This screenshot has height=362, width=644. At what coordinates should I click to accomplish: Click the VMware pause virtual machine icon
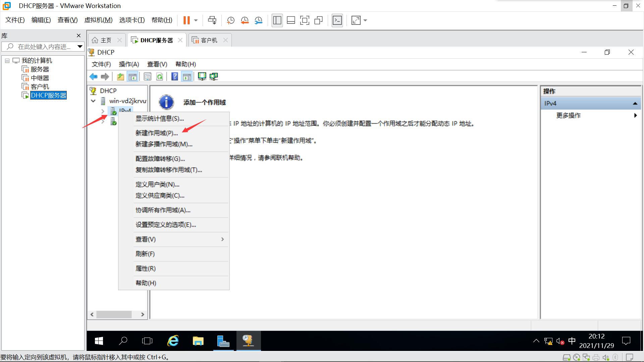[186, 20]
